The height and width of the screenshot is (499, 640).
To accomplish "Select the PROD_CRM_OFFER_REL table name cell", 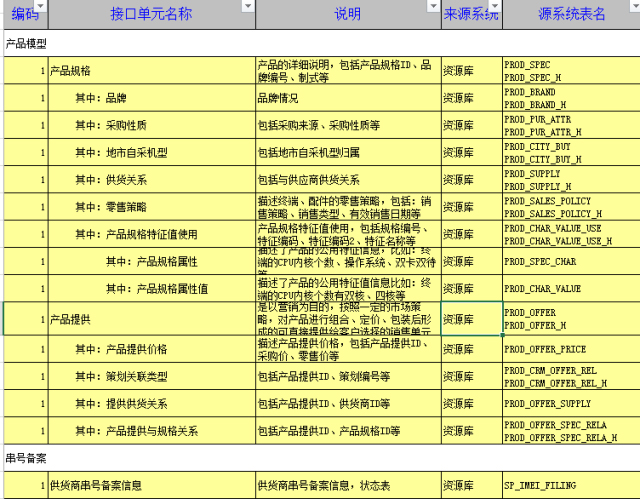I will [571, 376].
